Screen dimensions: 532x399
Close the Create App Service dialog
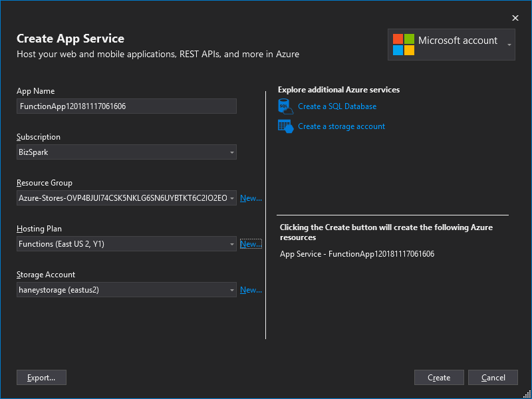click(x=515, y=18)
